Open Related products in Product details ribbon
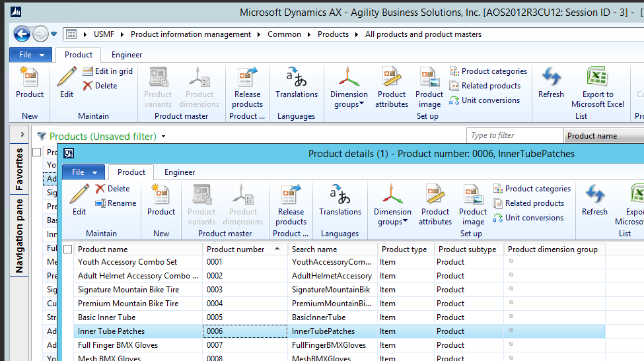Viewport: 644px width, 361px height. 528,203
